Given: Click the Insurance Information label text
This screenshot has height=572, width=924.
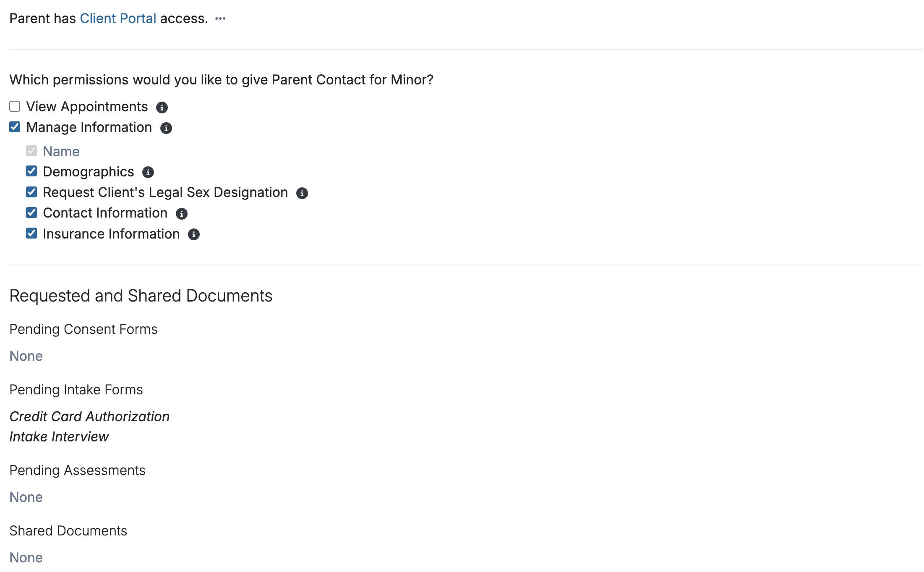Looking at the screenshot, I should click(111, 234).
